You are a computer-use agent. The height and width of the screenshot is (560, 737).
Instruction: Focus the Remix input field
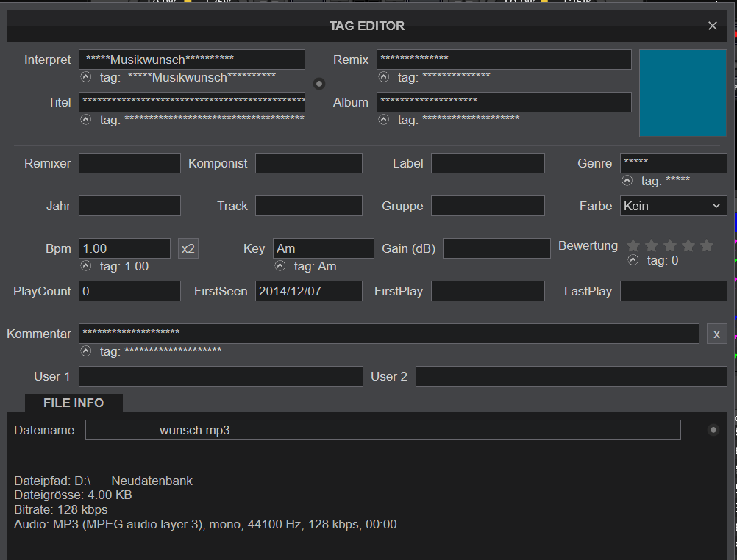tap(504, 60)
